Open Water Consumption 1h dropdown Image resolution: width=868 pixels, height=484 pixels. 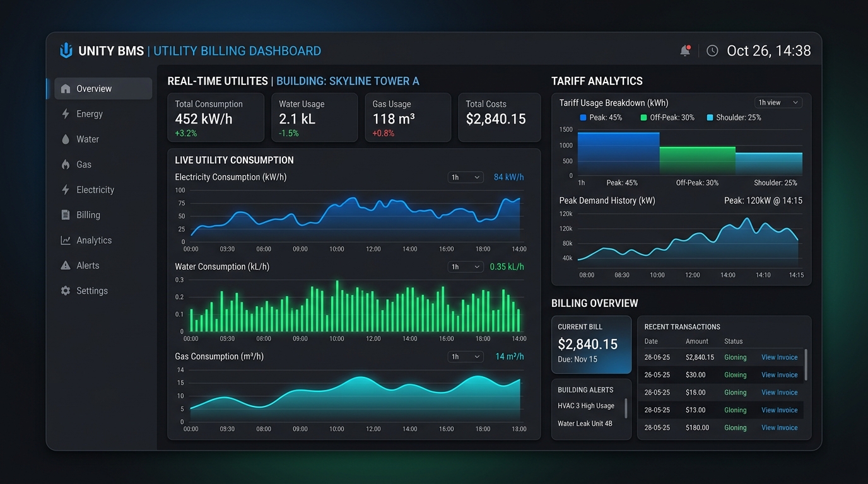pyautogui.click(x=466, y=267)
